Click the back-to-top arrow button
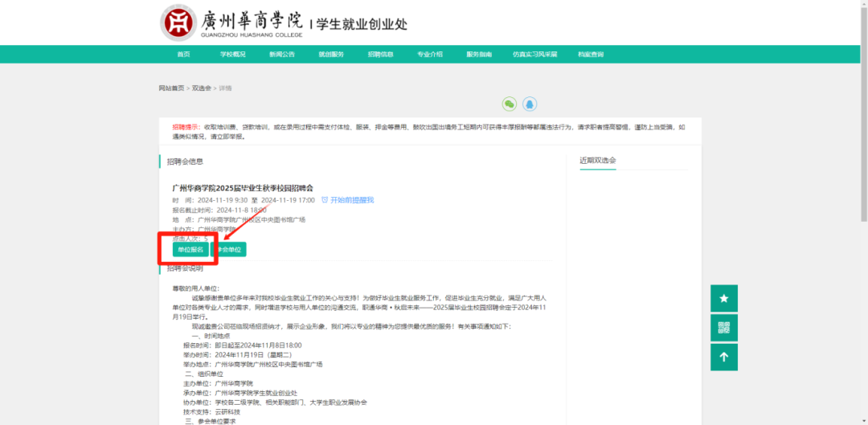 723,357
